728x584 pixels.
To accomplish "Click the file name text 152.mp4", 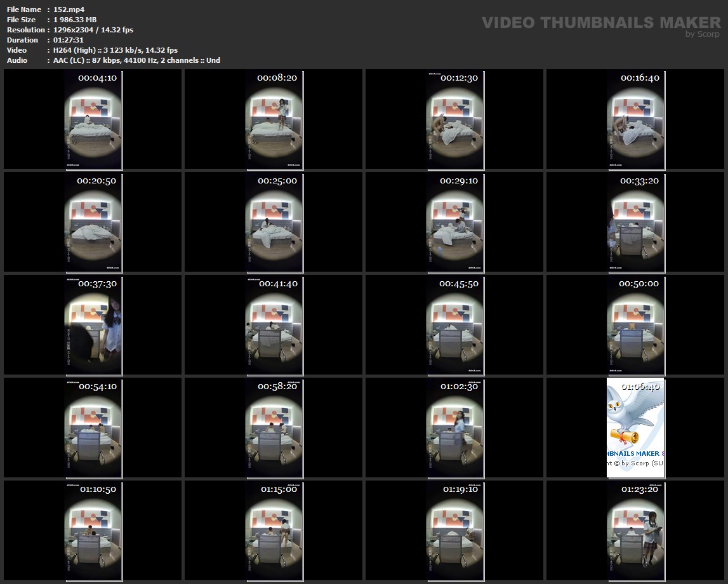I will tap(69, 10).
